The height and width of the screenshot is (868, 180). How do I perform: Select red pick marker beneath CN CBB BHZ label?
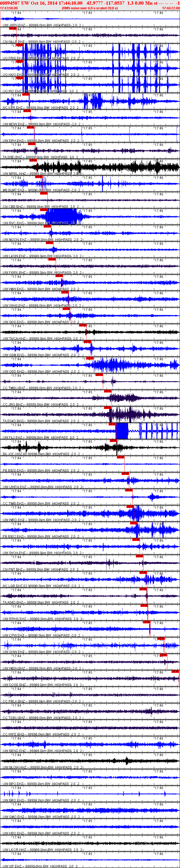pos(44,210)
